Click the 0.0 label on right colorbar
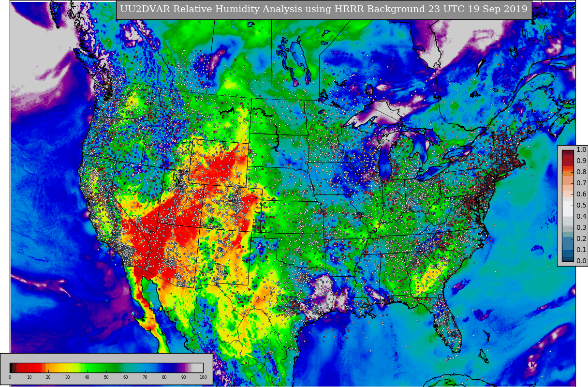Image resolution: width=588 pixels, height=387 pixels. coord(581,261)
